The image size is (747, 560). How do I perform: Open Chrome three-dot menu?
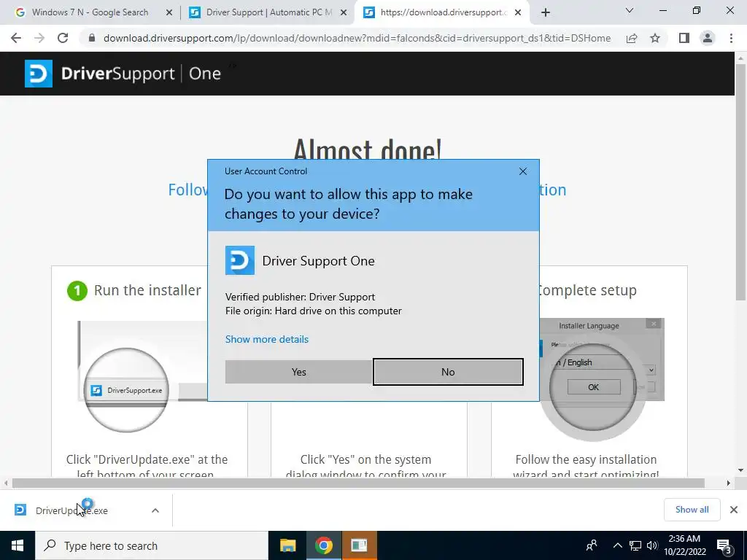(731, 38)
